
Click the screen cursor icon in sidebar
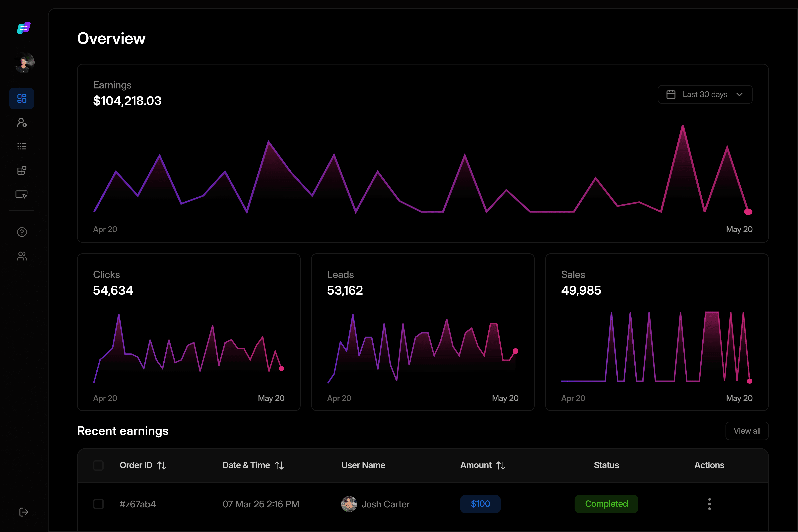coord(22,194)
